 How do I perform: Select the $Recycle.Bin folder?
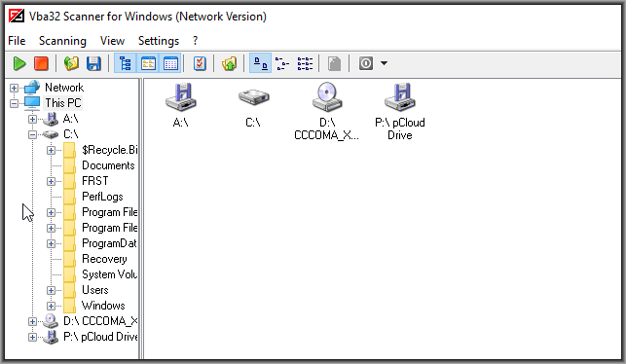point(109,150)
